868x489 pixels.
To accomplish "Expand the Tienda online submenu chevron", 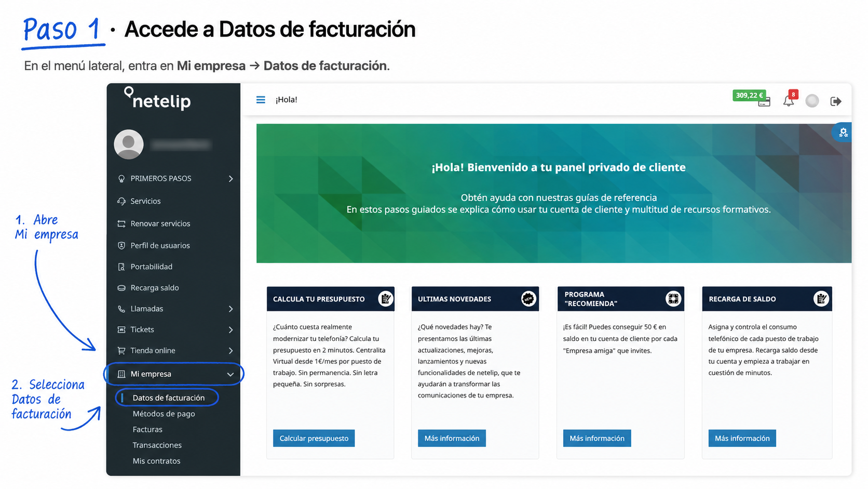I will 231,350.
